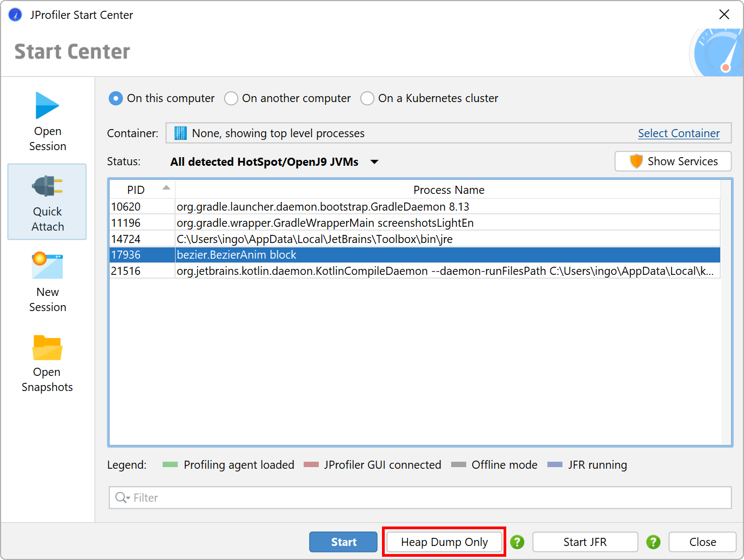744x560 pixels.
Task: Sort by the Process Name column header
Action: tap(448, 190)
